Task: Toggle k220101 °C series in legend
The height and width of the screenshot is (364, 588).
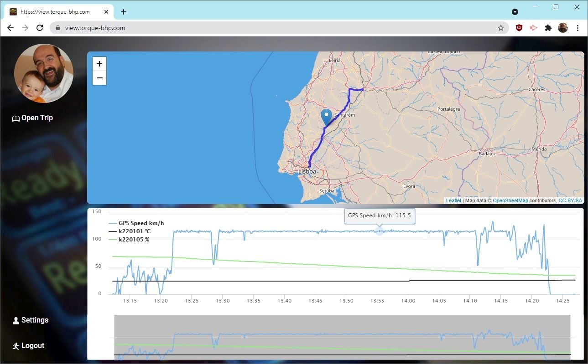Action: click(134, 231)
